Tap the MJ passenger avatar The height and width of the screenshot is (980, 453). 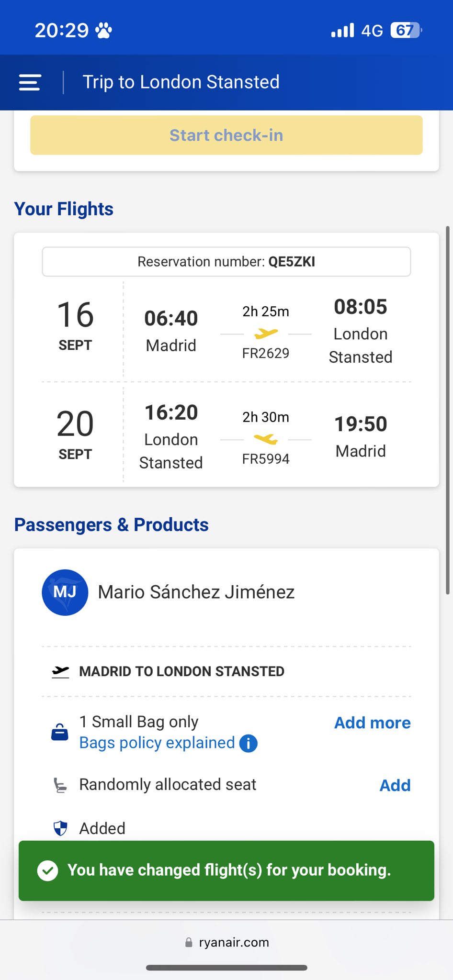(x=65, y=592)
